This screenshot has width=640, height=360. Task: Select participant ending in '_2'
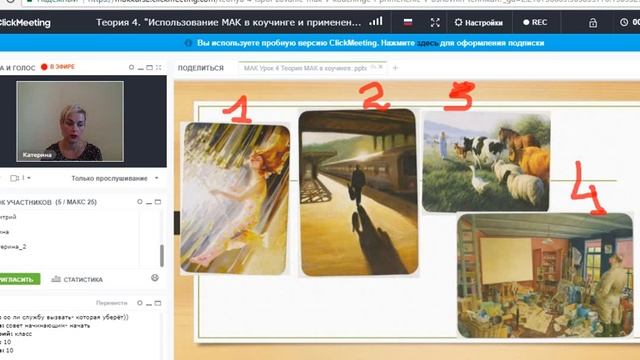coord(13,247)
